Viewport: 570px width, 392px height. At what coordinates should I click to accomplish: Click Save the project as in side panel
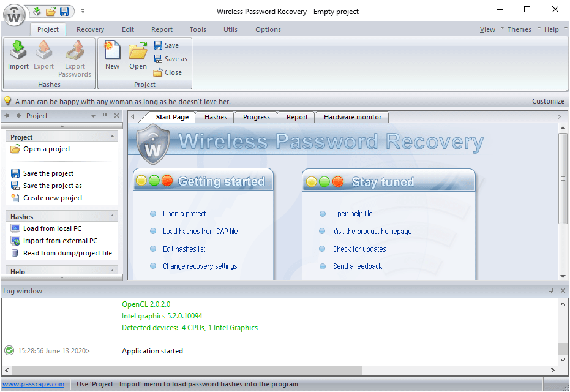coord(46,186)
